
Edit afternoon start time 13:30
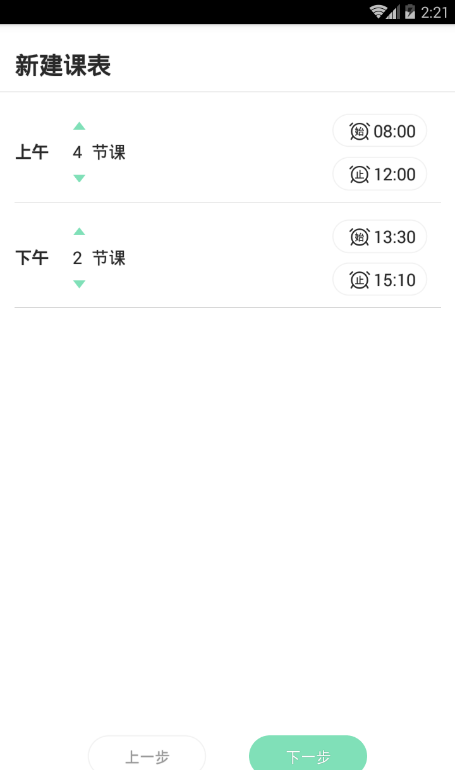[379, 237]
